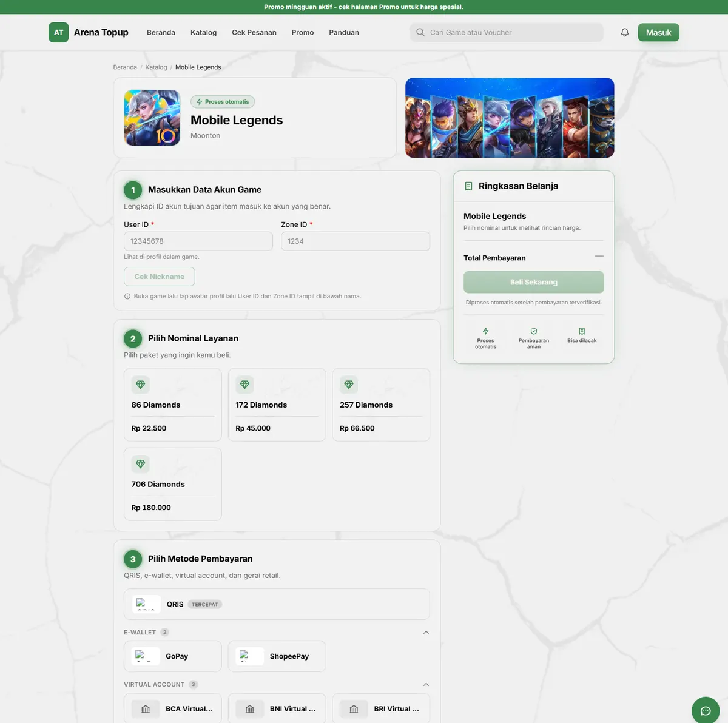Select the 86 Diamonds package
Viewport: 728px width, 723px height.
pyautogui.click(x=173, y=405)
